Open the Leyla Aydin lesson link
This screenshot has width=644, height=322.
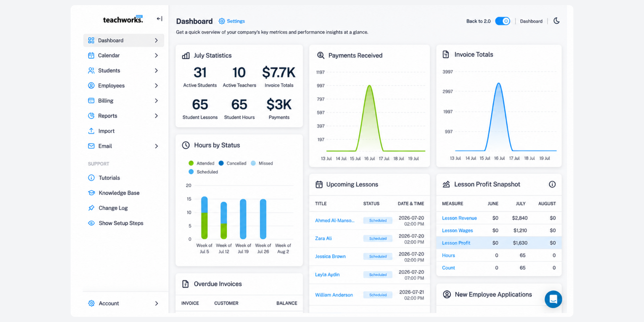[327, 275]
